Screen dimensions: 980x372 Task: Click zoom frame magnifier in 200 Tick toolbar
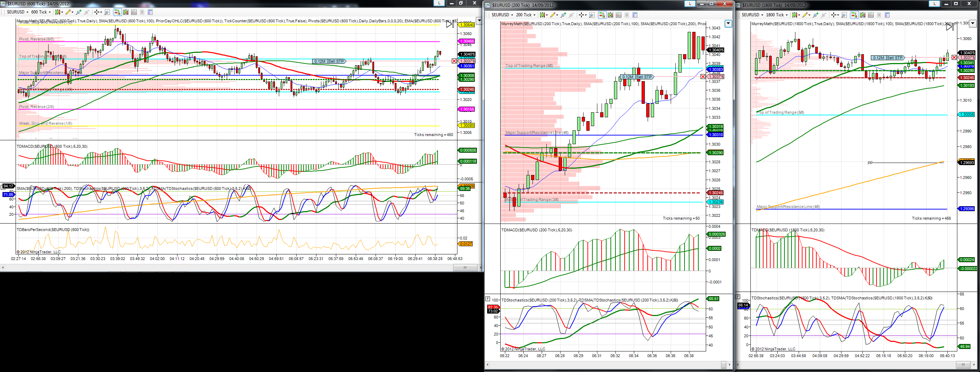[x=592, y=15]
